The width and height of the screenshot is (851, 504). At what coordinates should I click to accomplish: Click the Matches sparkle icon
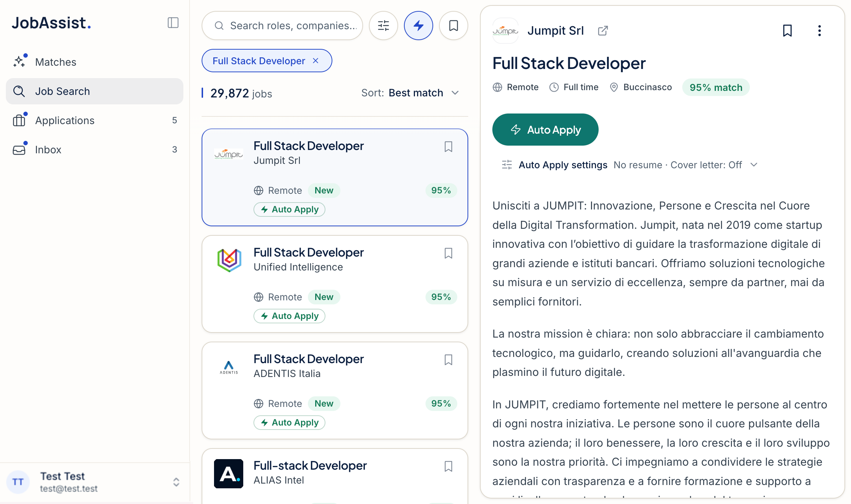point(19,62)
